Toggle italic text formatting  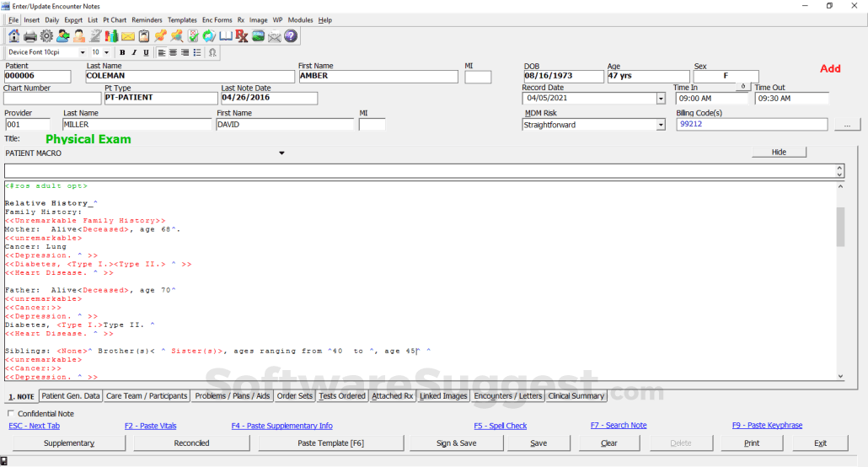tap(134, 52)
